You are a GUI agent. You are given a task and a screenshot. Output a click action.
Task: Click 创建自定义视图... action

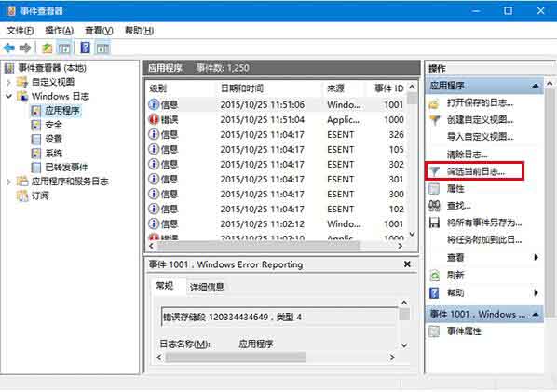pos(480,120)
